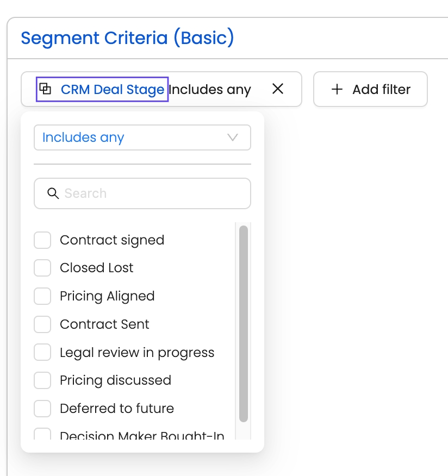Select the Legal review in progress checkbox
Image resolution: width=448 pixels, height=476 pixels.
coord(42,353)
